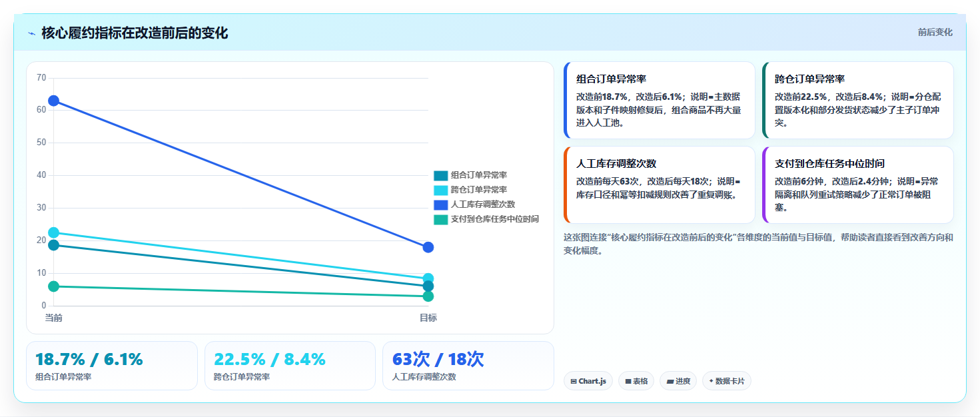Click the 目标 x-axis label

coord(428,318)
